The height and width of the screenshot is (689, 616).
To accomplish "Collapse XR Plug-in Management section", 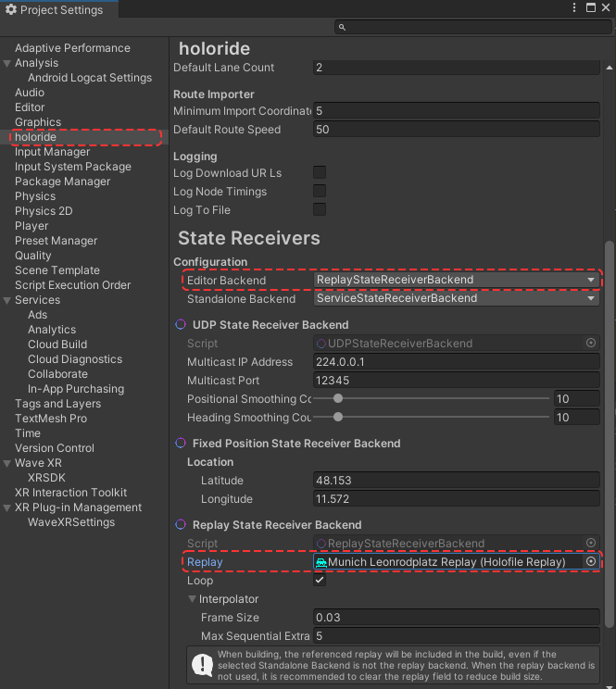I will pos(7,508).
